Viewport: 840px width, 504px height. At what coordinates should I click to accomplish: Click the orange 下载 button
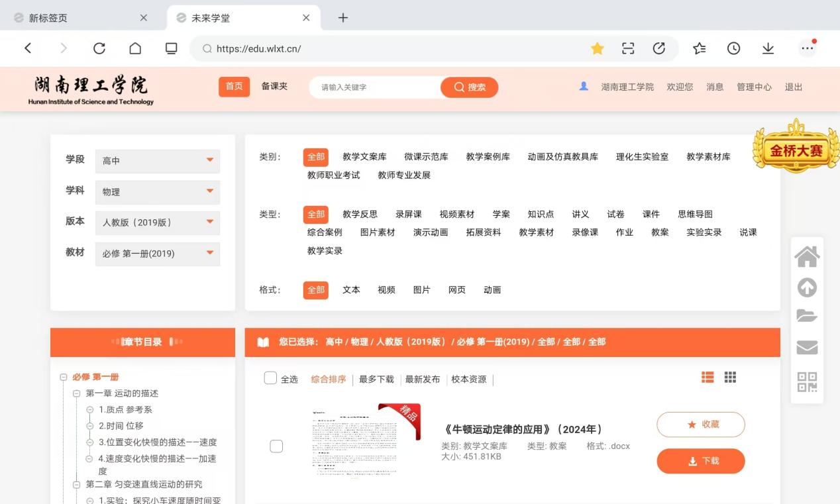pos(700,461)
